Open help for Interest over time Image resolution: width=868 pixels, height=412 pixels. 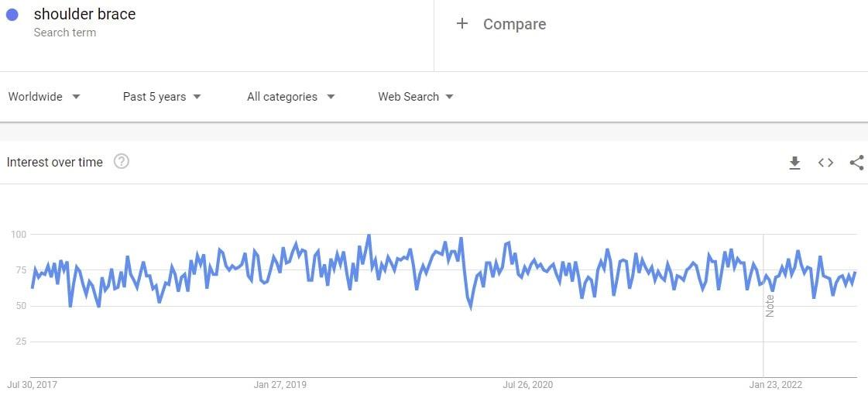[122, 162]
